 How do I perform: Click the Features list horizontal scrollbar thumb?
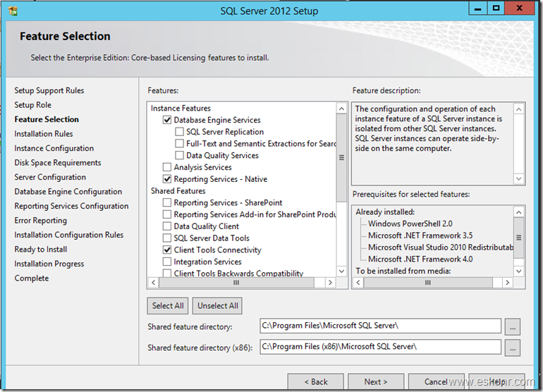pyautogui.click(x=236, y=283)
